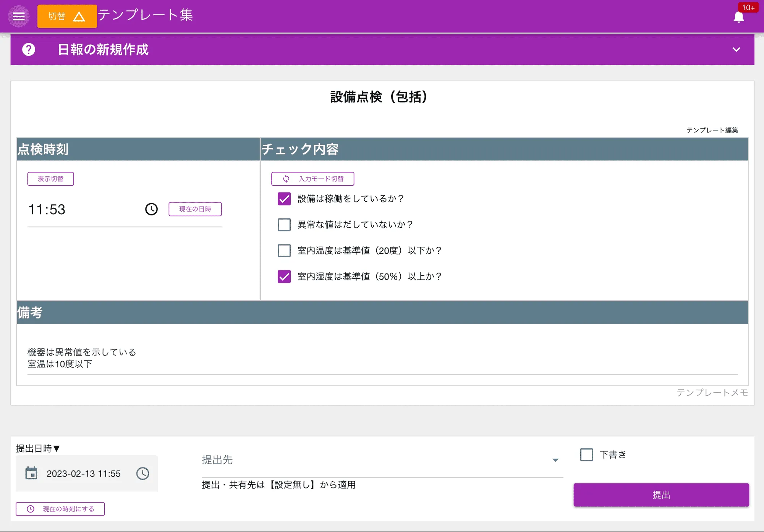Image resolution: width=764 pixels, height=532 pixels.
Task: Collapse the 日報の新規作成 header chevron
Action: click(735, 50)
